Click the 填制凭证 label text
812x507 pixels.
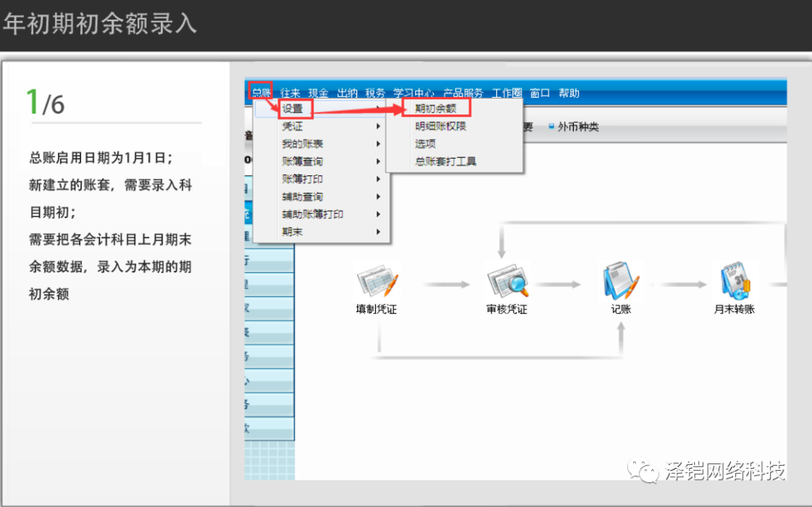(x=377, y=309)
